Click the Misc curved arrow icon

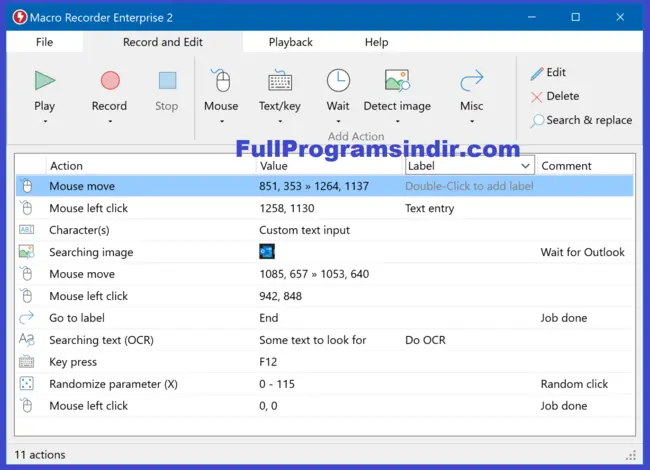[x=472, y=80]
